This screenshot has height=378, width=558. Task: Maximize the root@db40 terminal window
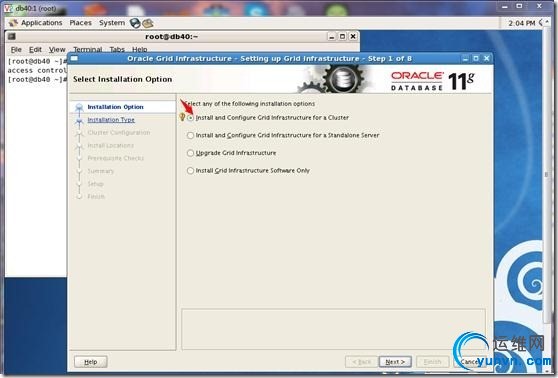pos(342,36)
